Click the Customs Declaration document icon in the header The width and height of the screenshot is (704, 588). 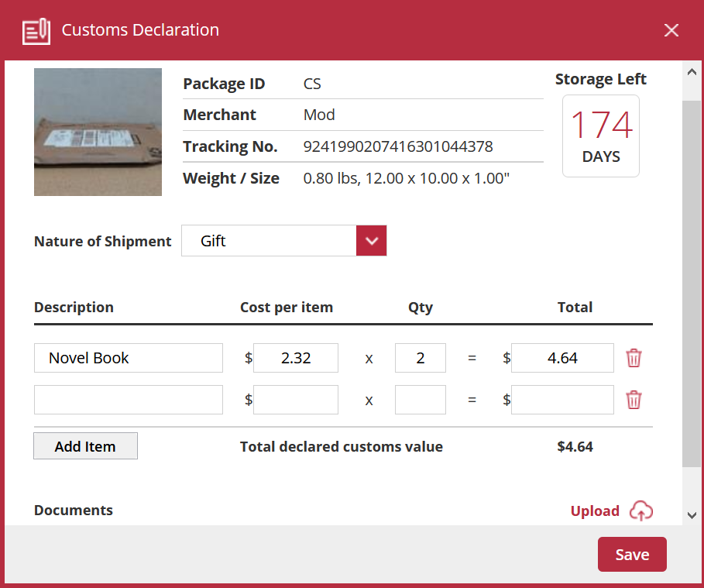pos(36,30)
